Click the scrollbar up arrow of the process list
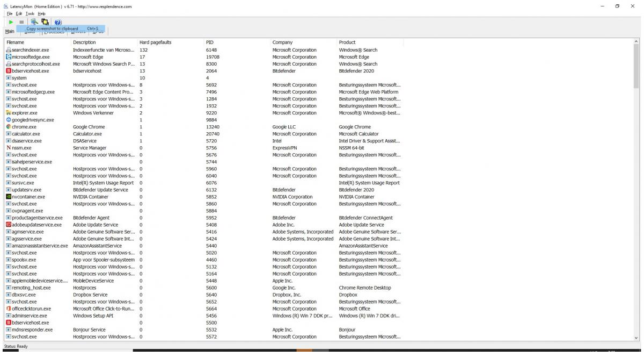The width and height of the screenshot is (644, 352). click(636, 42)
